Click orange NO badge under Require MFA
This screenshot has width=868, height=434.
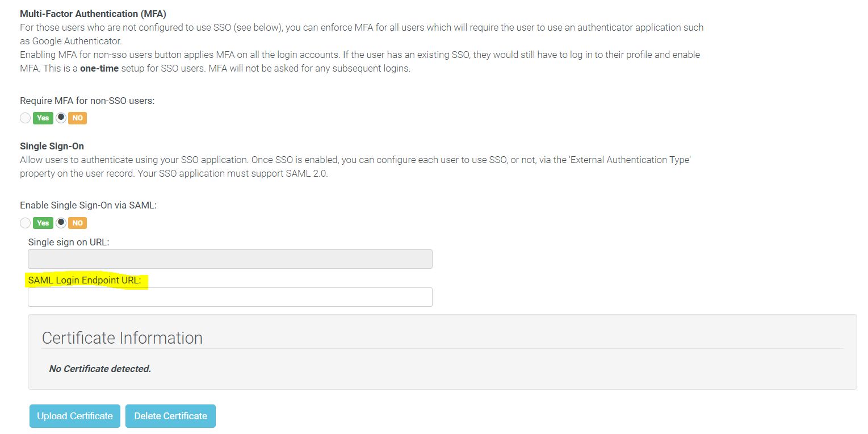click(x=77, y=118)
